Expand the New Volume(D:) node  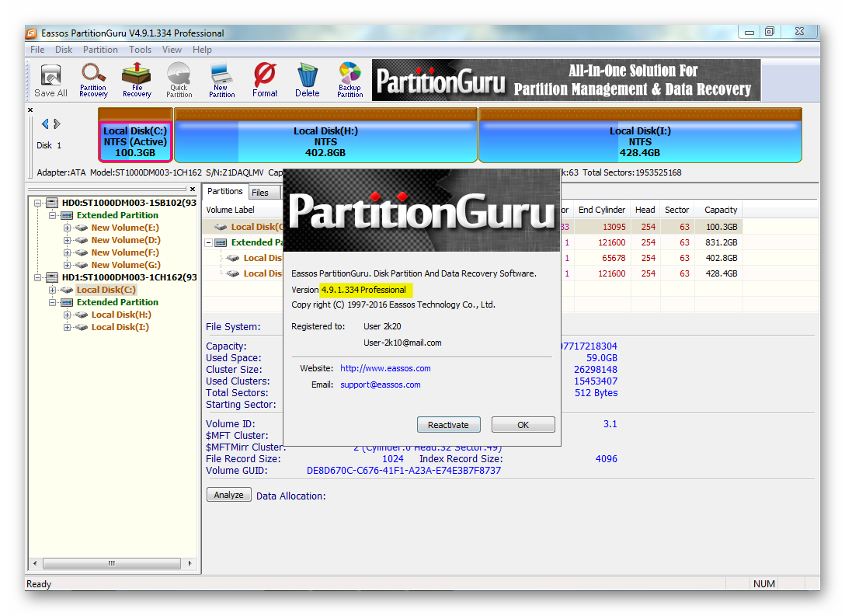pos(67,240)
